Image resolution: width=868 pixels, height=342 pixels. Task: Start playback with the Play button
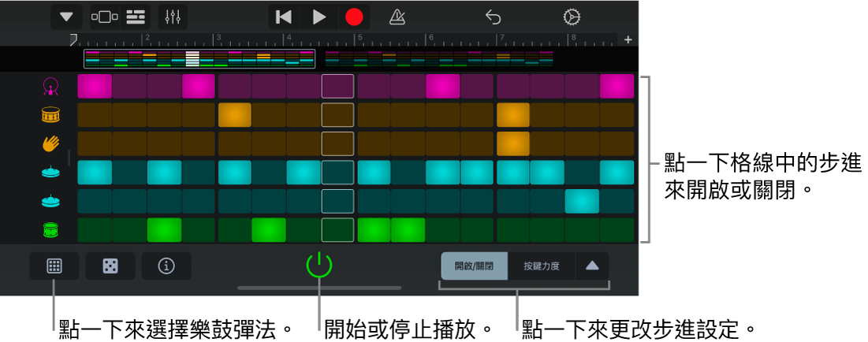point(319,17)
